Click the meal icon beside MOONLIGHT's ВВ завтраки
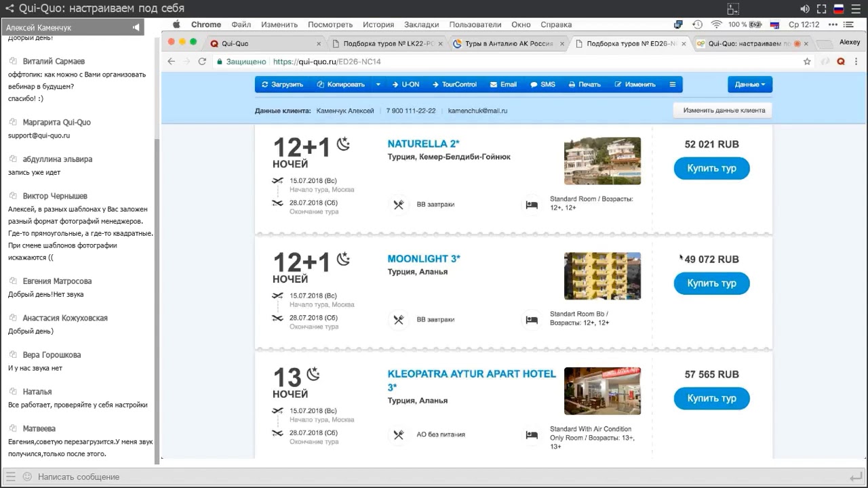The height and width of the screenshot is (488, 868). (x=399, y=319)
